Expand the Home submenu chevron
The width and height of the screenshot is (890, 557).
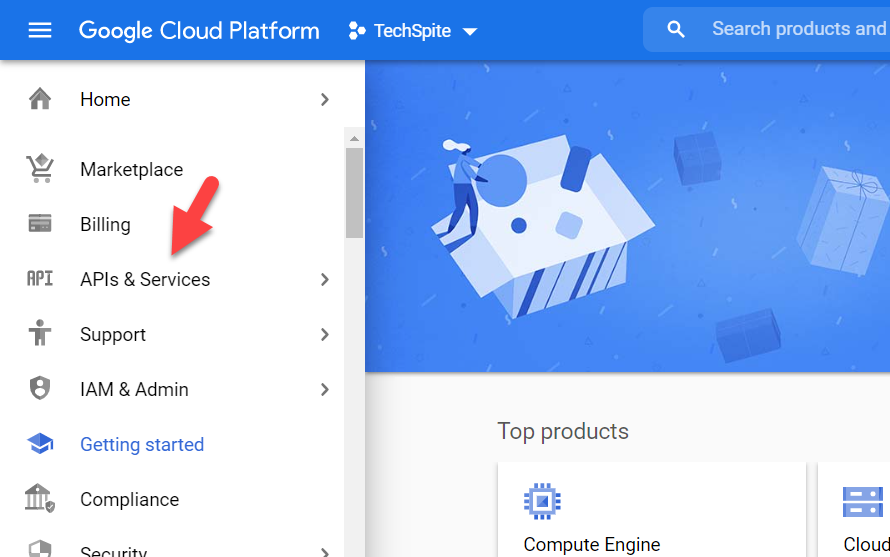pos(324,100)
